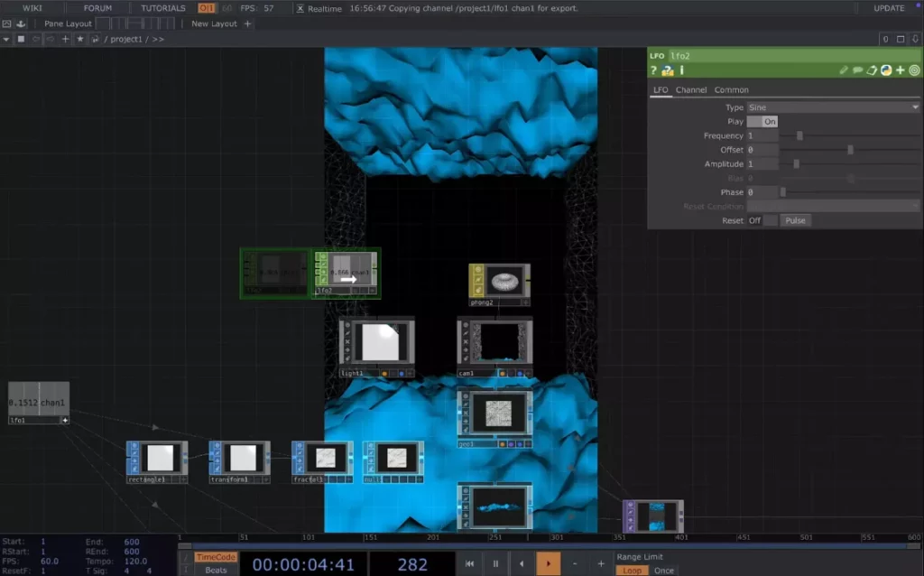Open the Common parameters tab
Screen dimensions: 924x576
click(731, 90)
